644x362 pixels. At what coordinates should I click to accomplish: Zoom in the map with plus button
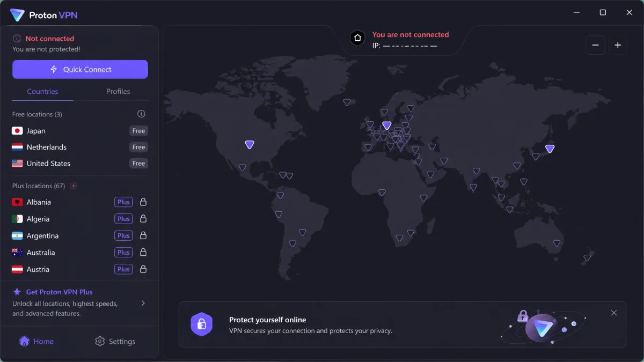tap(618, 45)
